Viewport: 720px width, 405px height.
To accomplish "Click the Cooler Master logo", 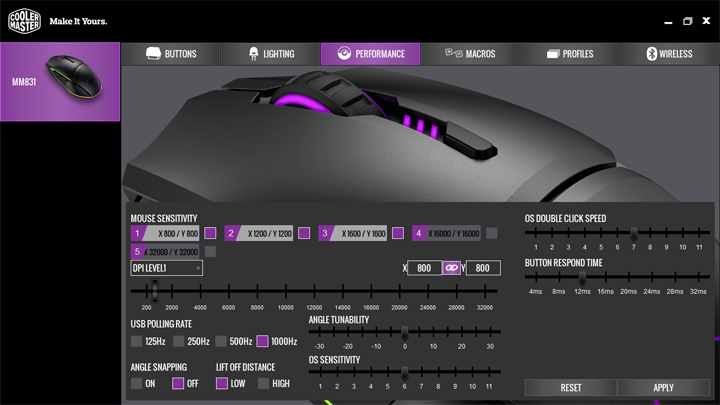I will click(24, 20).
